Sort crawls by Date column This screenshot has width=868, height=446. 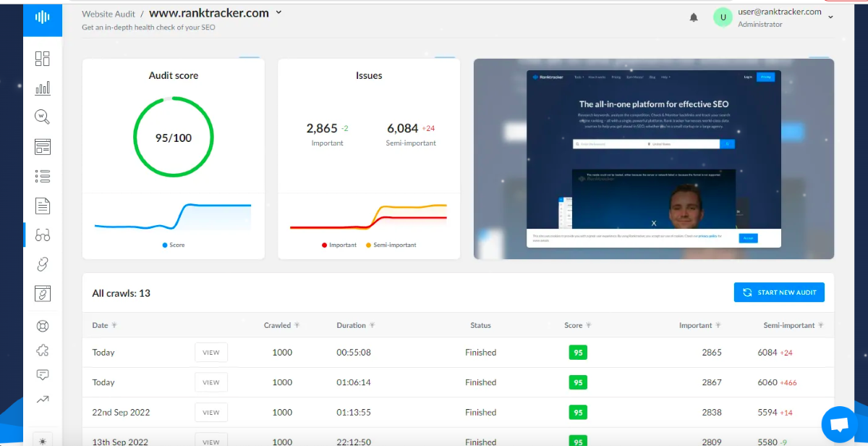pos(105,325)
